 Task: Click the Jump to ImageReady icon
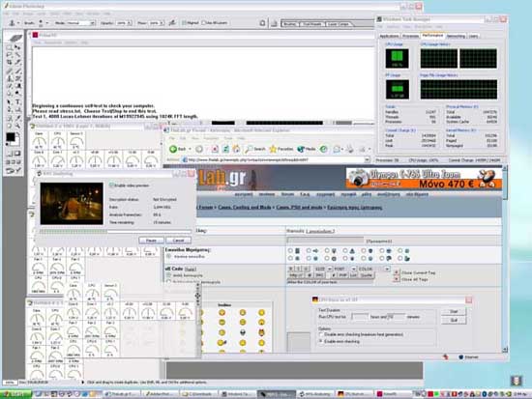(x=14, y=170)
